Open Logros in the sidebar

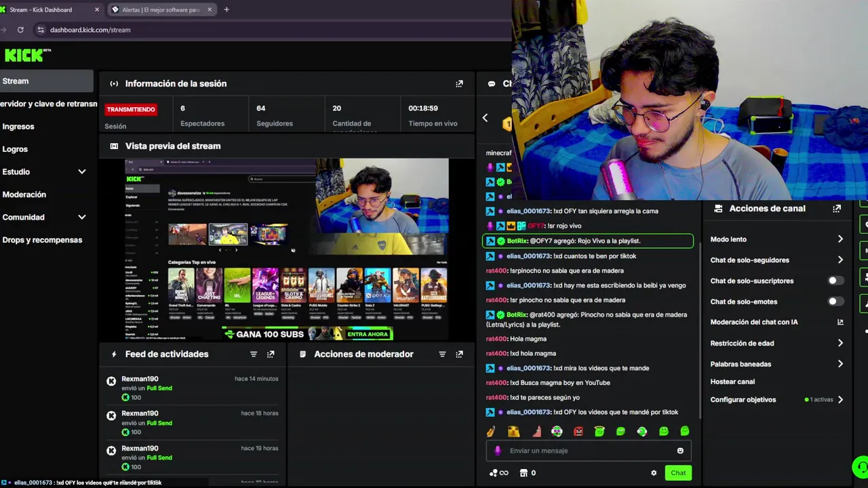point(15,149)
